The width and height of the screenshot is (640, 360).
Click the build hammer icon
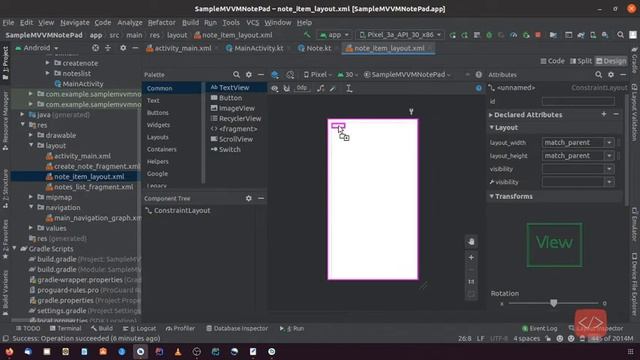pos(307,35)
